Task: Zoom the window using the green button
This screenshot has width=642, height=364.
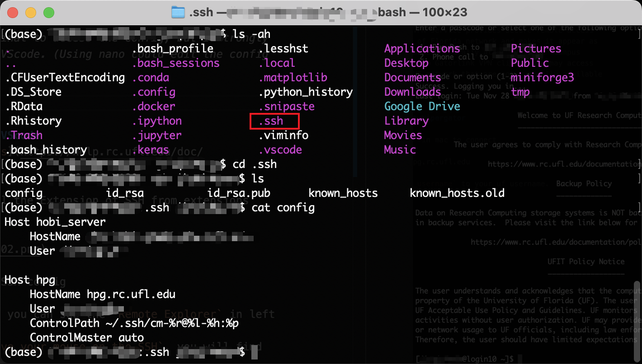Action: tap(49, 13)
